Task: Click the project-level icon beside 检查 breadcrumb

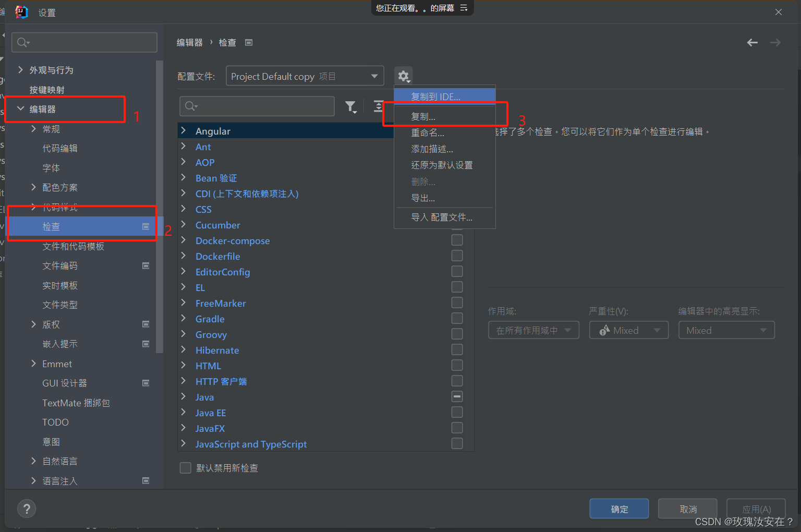Action: (249, 43)
